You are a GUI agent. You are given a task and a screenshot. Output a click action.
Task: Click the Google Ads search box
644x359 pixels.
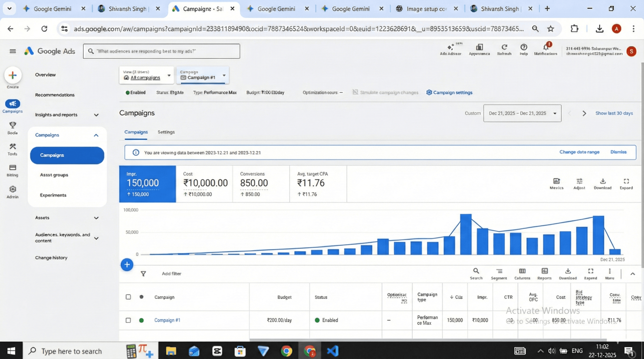coord(161,51)
